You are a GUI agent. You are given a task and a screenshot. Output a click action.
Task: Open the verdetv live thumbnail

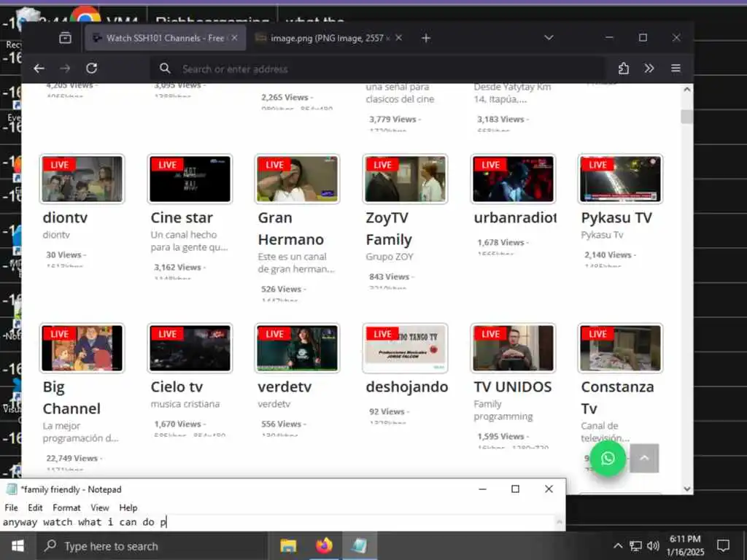pos(298,348)
